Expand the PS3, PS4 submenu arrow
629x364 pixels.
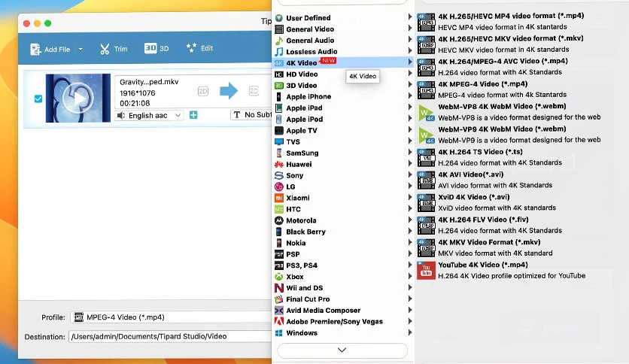[409, 265]
